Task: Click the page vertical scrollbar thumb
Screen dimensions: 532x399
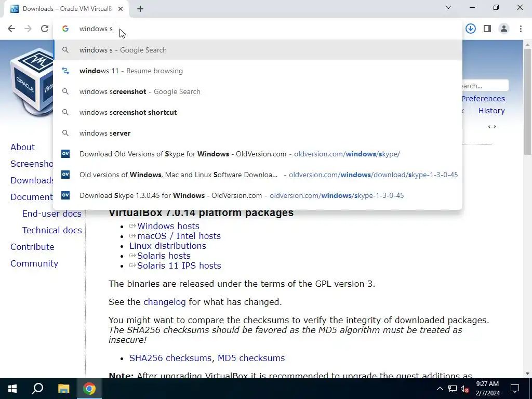Action: [x=528, y=102]
